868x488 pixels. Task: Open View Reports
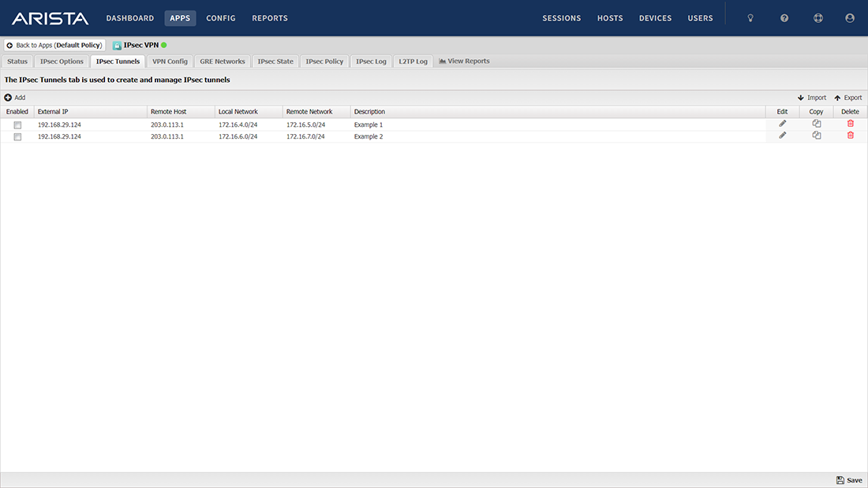pos(465,61)
